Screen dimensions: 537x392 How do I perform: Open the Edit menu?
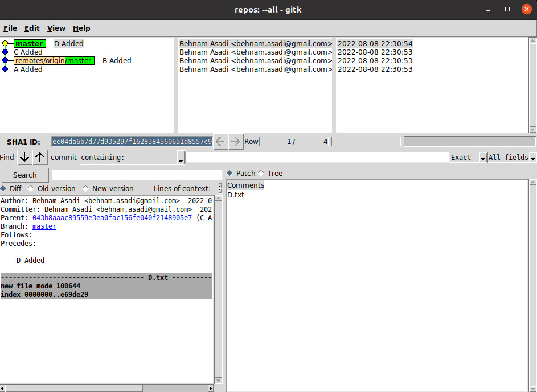point(32,28)
